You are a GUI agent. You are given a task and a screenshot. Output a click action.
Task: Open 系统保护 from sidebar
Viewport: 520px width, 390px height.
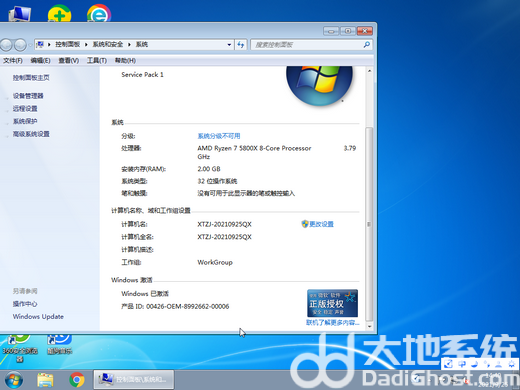(x=25, y=121)
